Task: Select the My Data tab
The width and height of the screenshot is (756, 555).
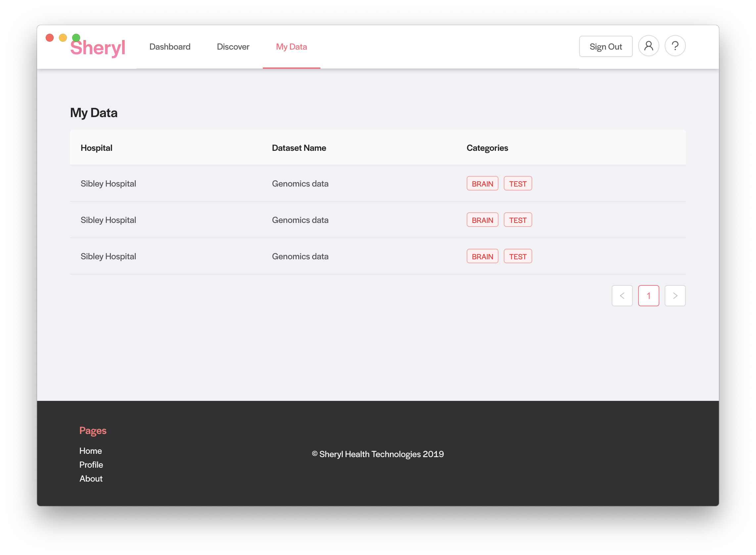Action: [x=291, y=47]
